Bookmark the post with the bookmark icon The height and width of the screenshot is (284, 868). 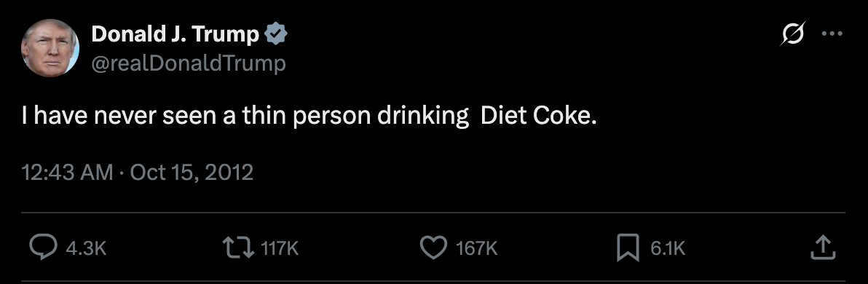[628, 248]
